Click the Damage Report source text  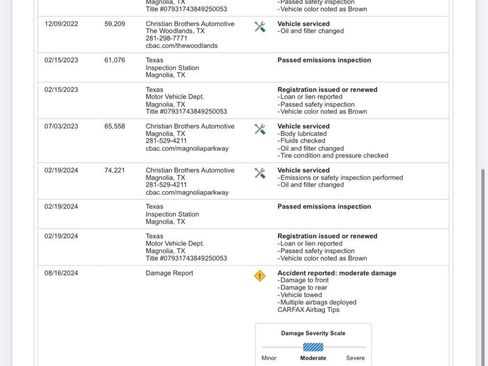[169, 273]
